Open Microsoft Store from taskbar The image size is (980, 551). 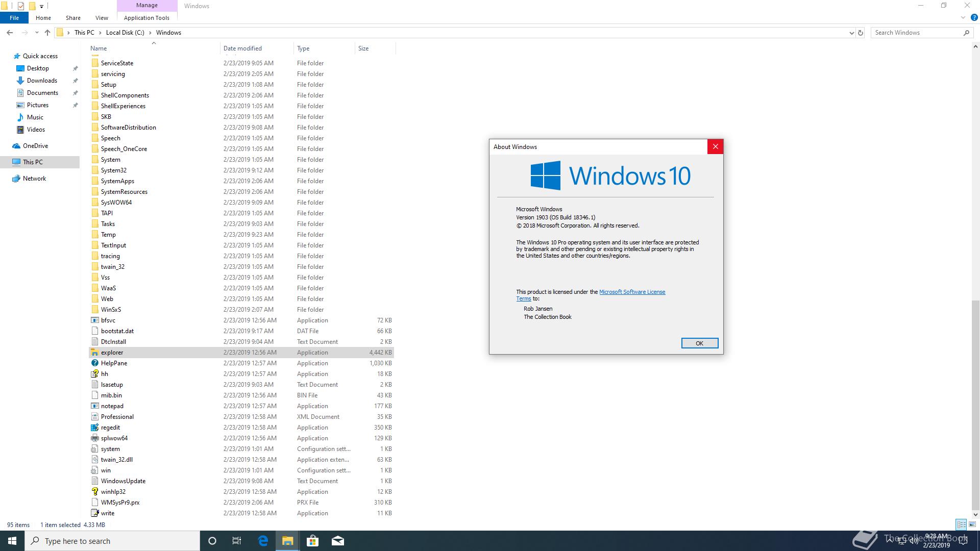coord(312,541)
